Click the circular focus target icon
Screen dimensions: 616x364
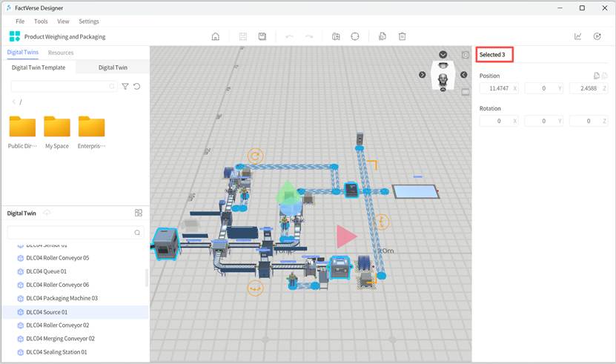[x=355, y=36]
